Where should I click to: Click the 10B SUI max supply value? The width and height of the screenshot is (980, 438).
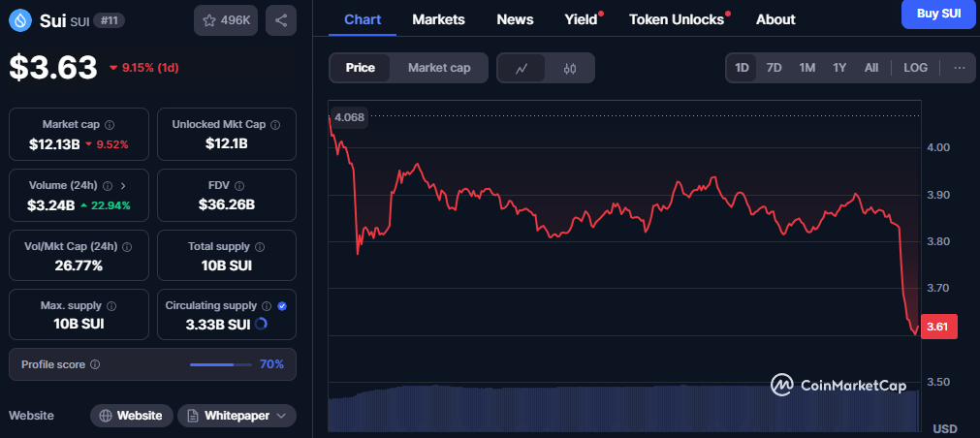pos(79,325)
